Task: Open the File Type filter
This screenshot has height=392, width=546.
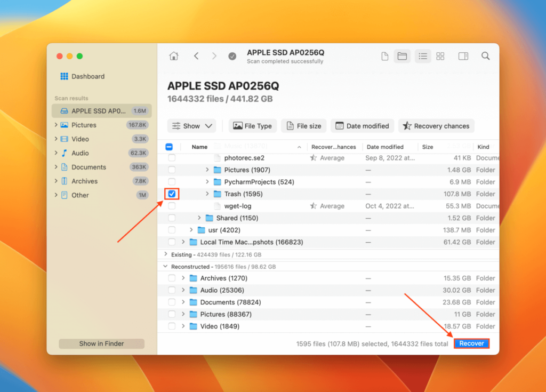Action: (252, 126)
